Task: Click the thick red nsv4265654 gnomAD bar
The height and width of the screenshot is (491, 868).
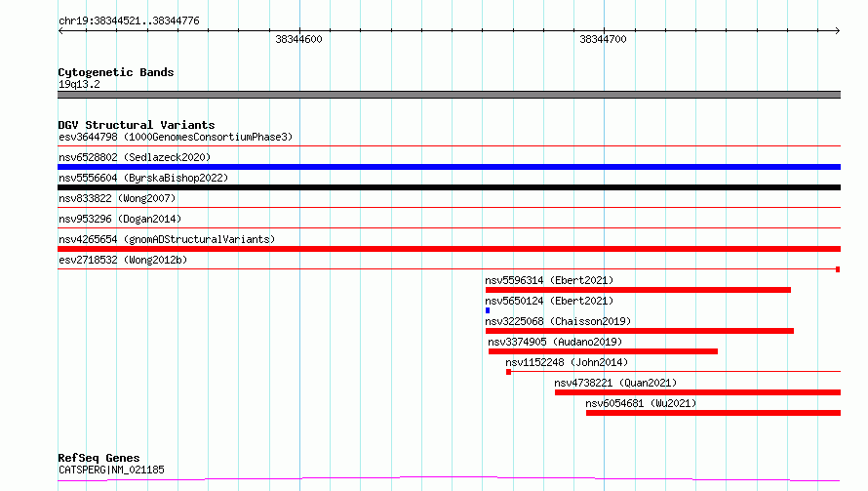Action: coord(449,249)
